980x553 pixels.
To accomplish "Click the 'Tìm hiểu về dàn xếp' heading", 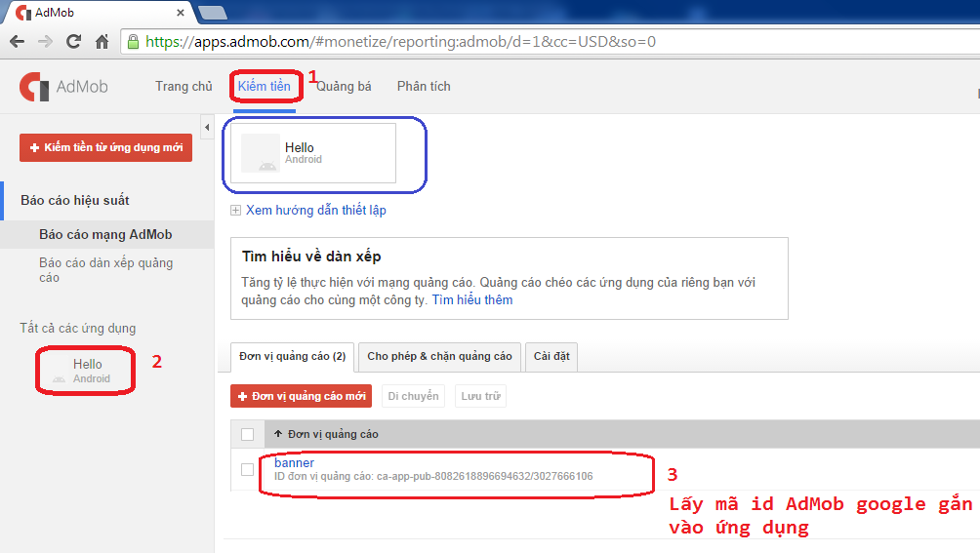I will [311, 257].
